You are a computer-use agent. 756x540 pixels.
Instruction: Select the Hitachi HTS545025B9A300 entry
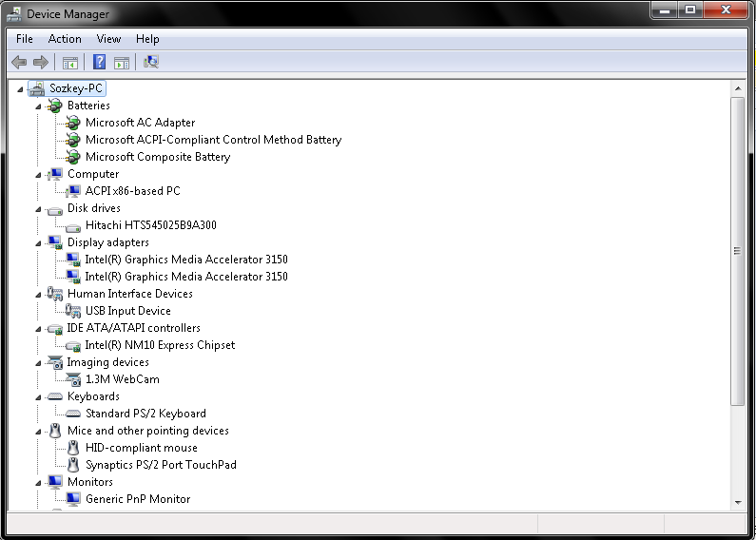click(151, 225)
